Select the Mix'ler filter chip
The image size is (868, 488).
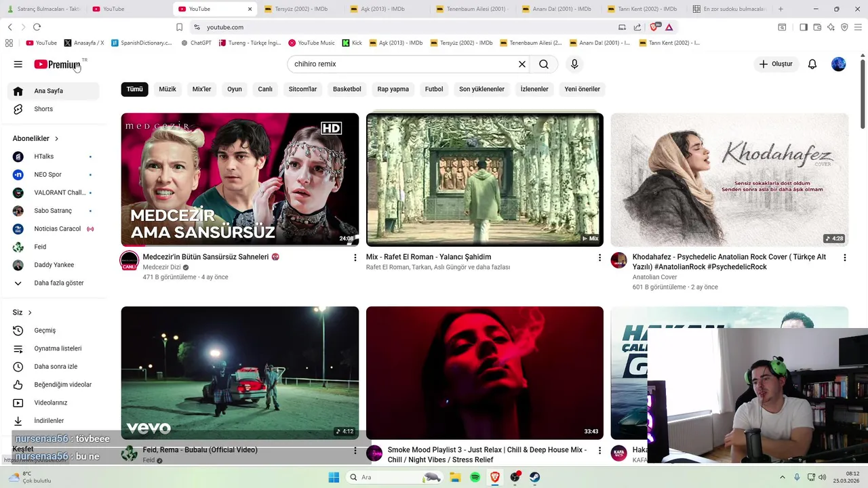pos(202,89)
